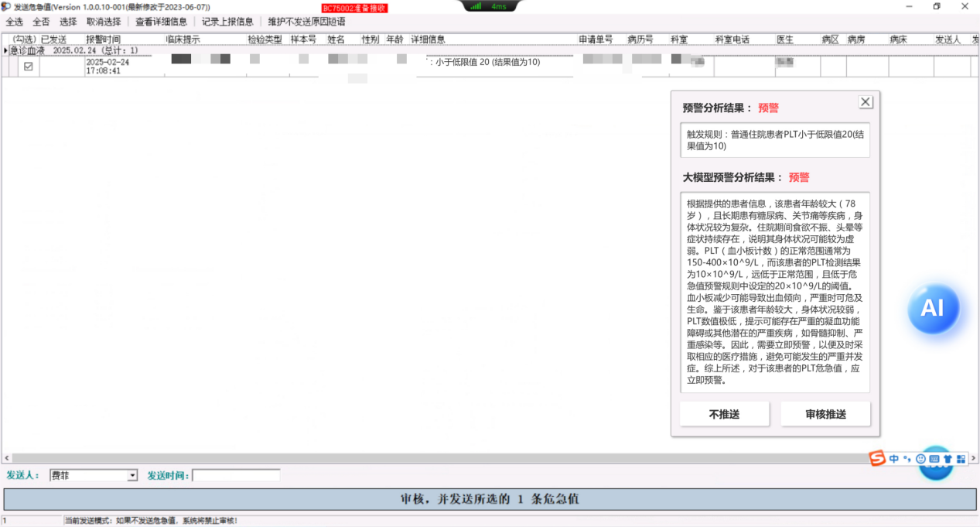
Task: Switch Chinese/English with the 中 toggle
Action: 893,459
